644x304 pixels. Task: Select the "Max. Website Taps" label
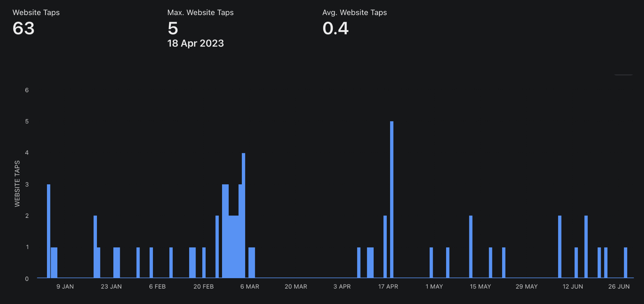coord(201,12)
